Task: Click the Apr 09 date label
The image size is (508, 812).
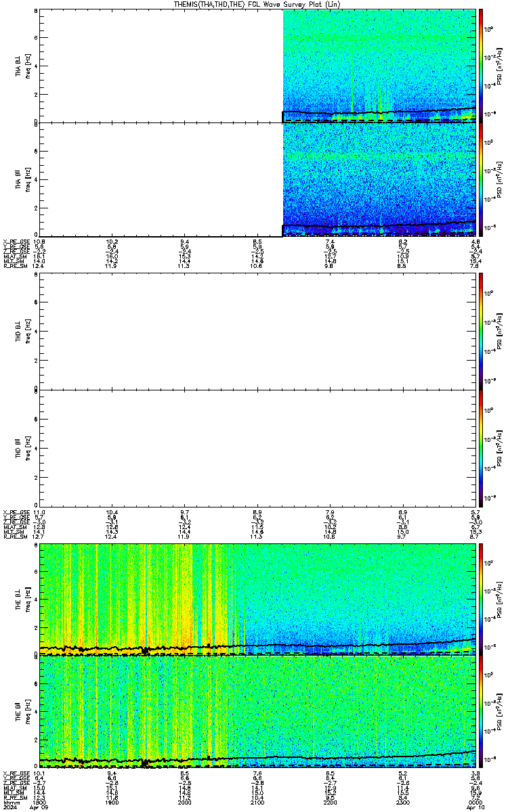Action: [x=39, y=807]
